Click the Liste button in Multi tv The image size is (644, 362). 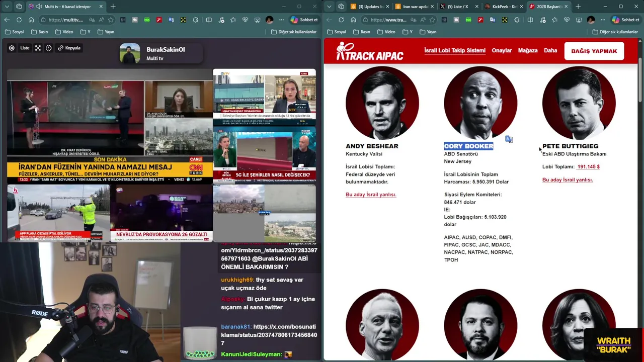pyautogui.click(x=25, y=48)
